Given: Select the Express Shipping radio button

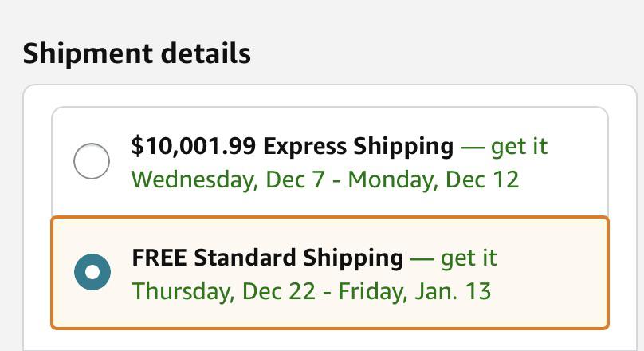Looking at the screenshot, I should point(92,162).
